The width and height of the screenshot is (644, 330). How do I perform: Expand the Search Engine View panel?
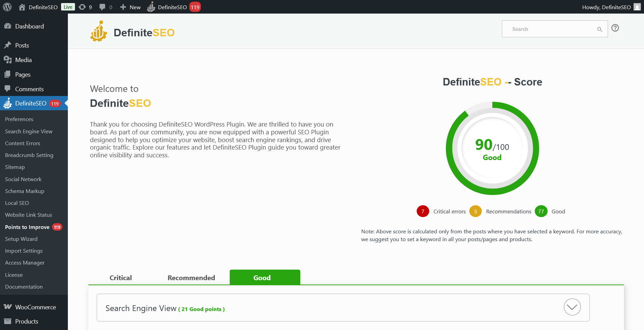click(x=572, y=307)
